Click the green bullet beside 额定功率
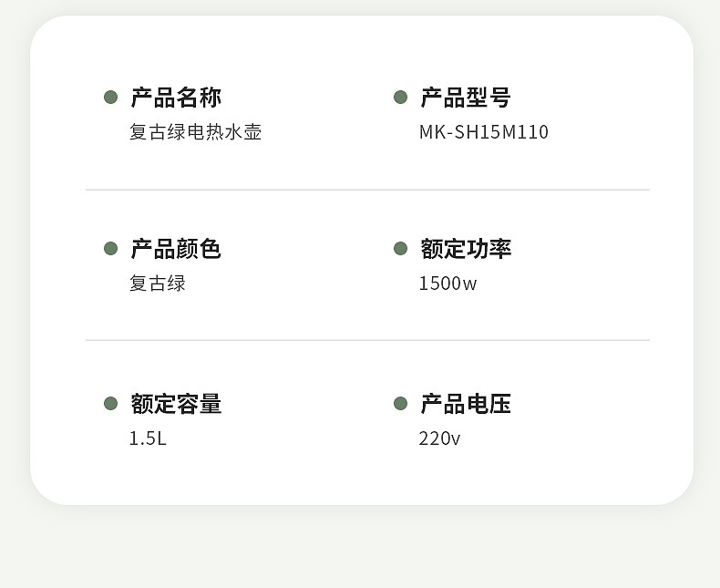 point(400,248)
